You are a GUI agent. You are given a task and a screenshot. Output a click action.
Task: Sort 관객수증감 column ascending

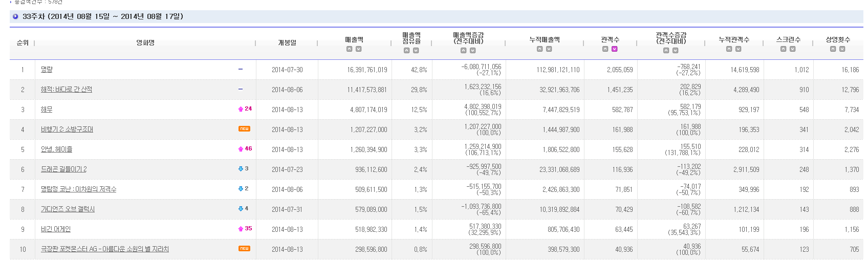pyautogui.click(x=666, y=51)
